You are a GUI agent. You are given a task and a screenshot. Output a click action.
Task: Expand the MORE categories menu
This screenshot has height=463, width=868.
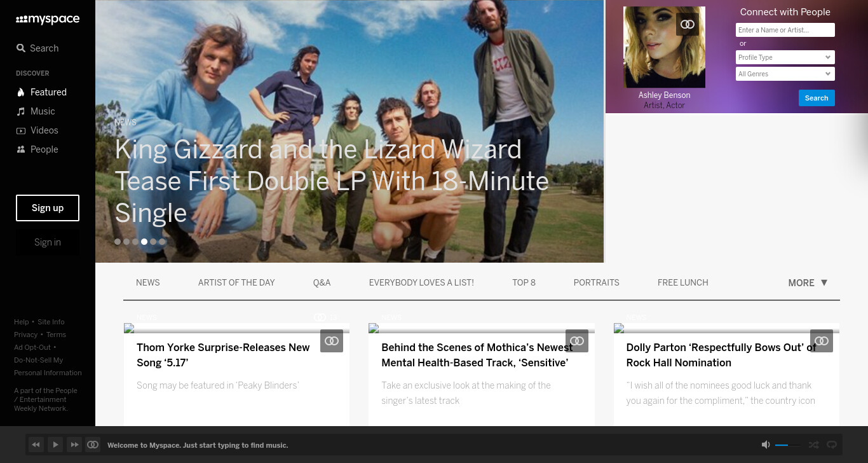pyautogui.click(x=808, y=283)
